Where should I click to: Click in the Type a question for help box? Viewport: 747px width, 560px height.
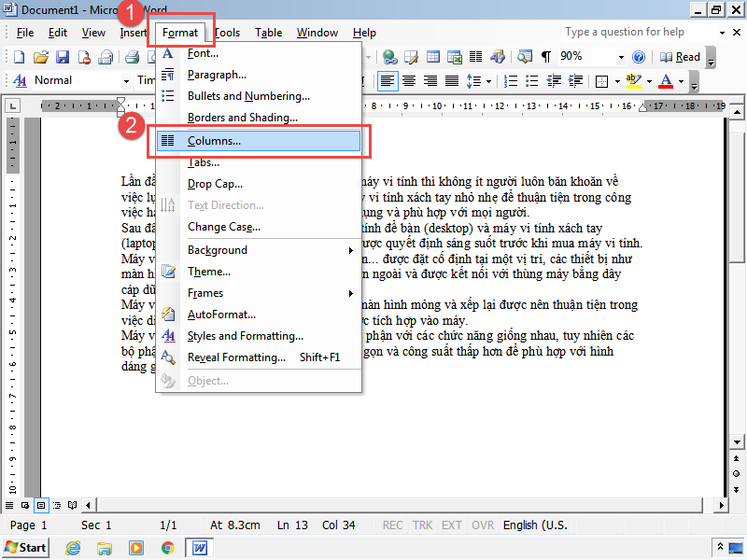pos(639,33)
